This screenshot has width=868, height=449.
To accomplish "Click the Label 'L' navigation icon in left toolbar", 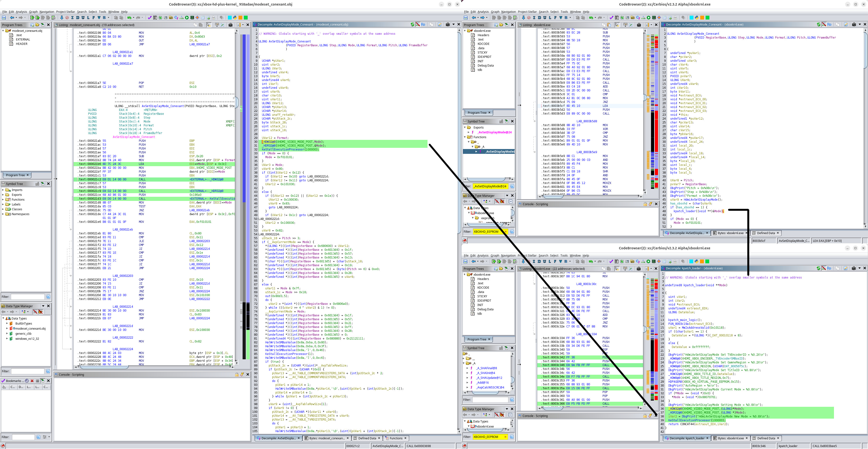I will coord(88,18).
